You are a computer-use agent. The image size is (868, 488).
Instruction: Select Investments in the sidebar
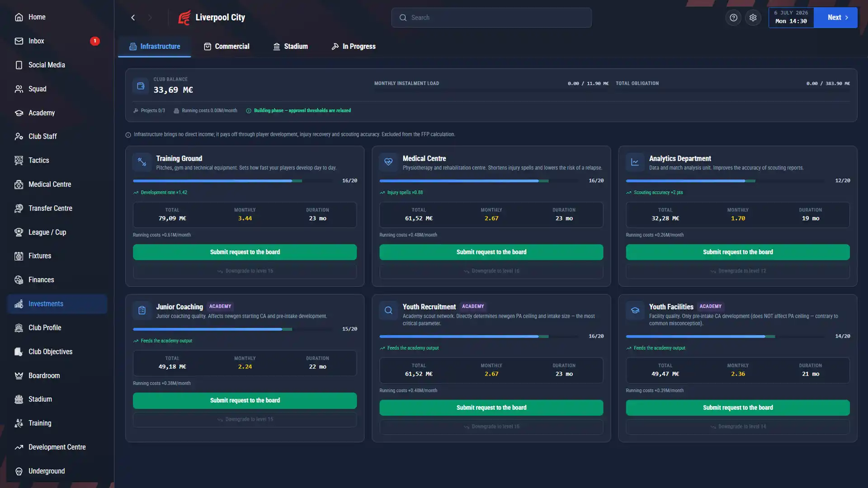pos(57,304)
